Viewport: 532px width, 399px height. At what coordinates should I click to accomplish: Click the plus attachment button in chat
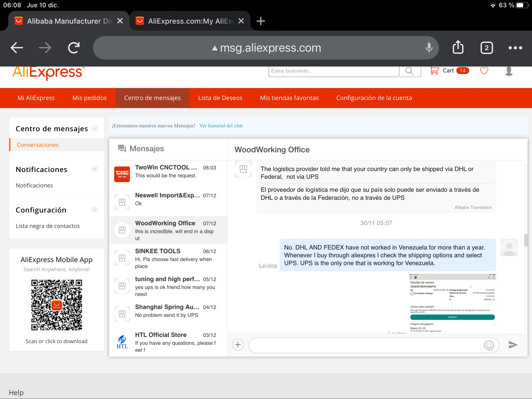point(238,345)
